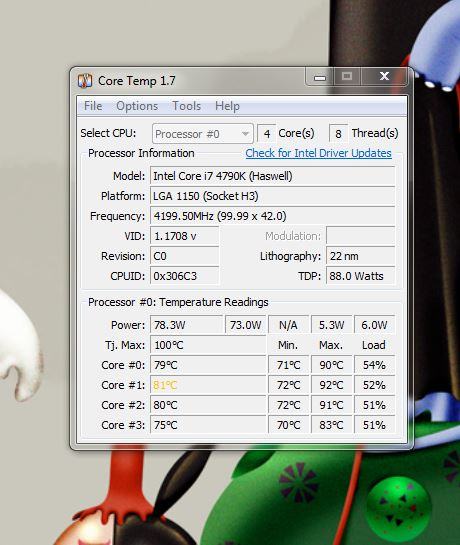460x545 pixels.
Task: Select the N/A power cell
Action: pos(289,325)
